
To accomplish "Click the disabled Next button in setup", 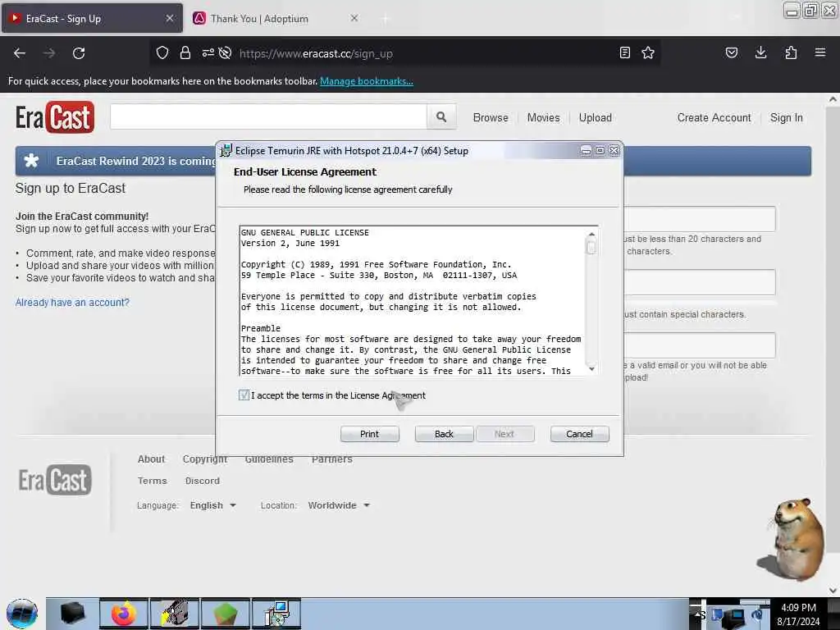I will (504, 434).
